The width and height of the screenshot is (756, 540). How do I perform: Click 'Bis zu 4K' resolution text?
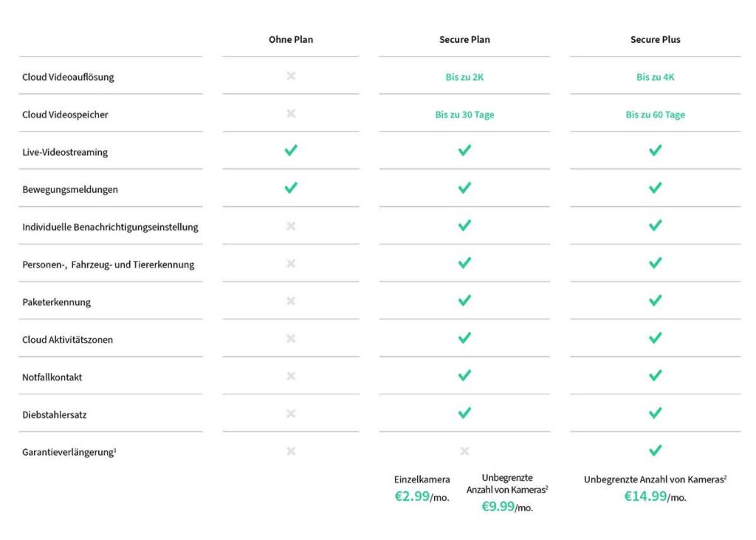(655, 77)
